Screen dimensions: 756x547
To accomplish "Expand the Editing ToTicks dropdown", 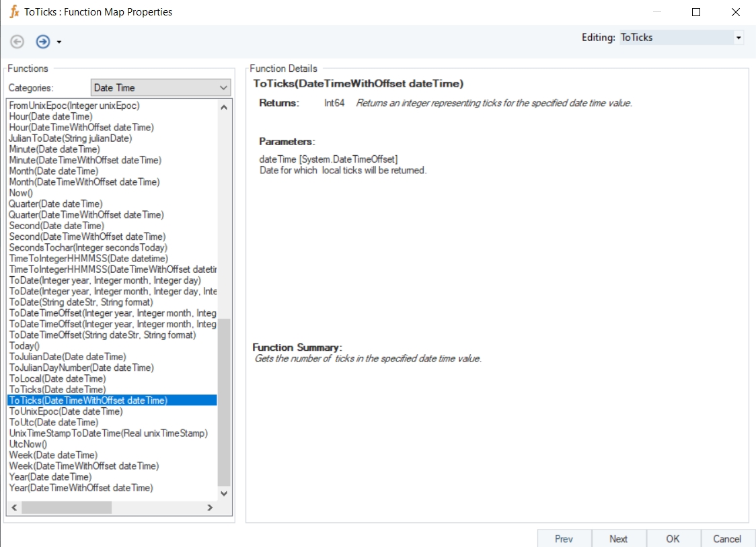I will tap(739, 38).
